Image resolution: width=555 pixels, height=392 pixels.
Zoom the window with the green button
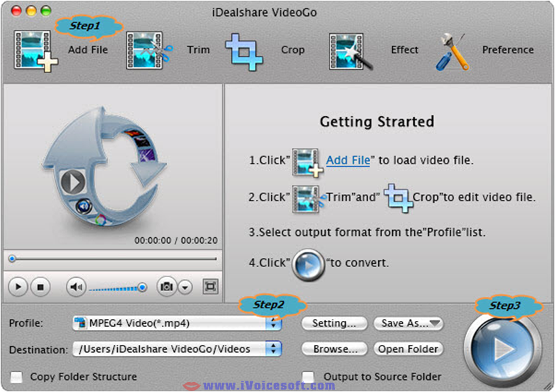[x=46, y=11]
